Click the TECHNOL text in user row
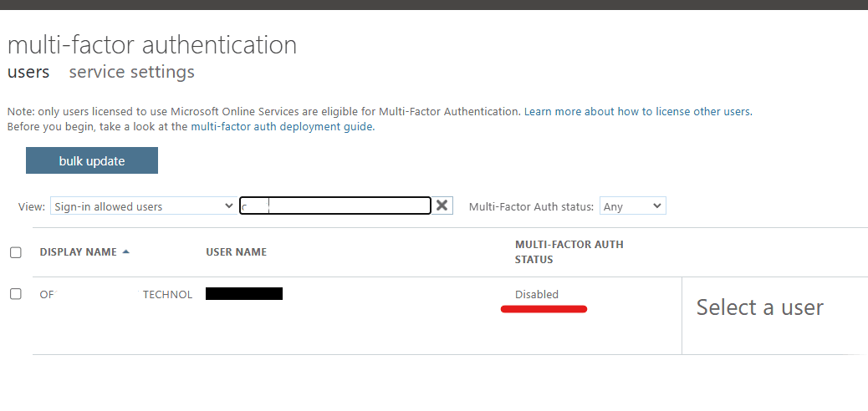The width and height of the screenshot is (868, 411). click(x=167, y=294)
